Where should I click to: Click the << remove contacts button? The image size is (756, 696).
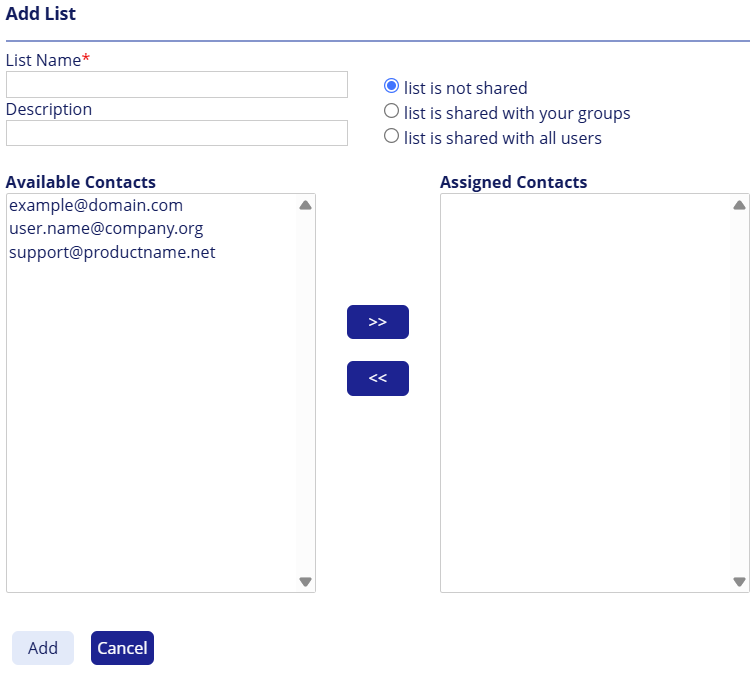[377, 378]
